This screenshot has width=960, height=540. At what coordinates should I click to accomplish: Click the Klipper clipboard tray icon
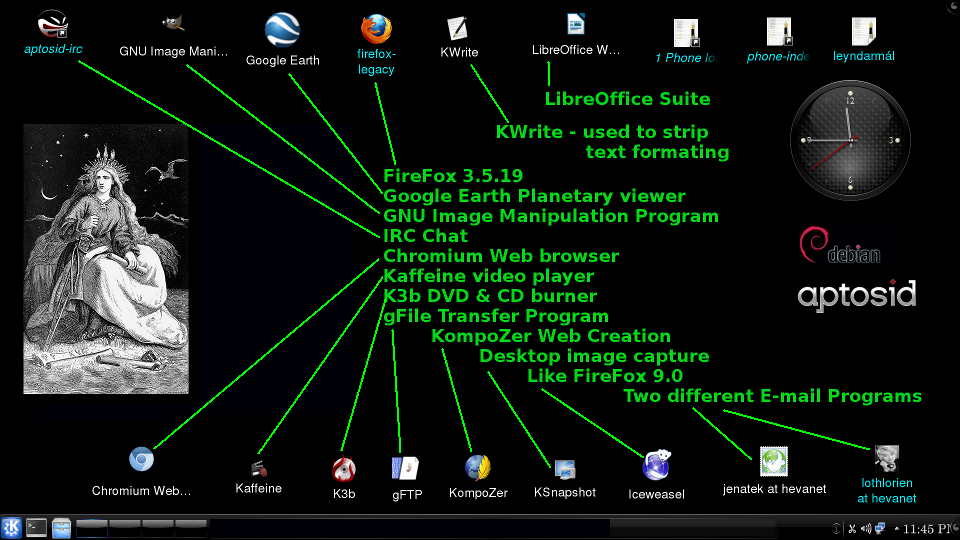852,528
